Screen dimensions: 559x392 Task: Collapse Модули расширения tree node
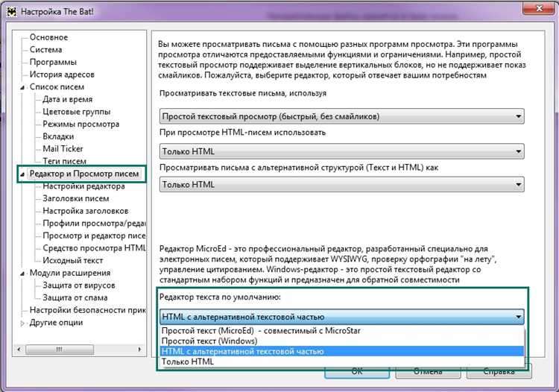click(x=22, y=274)
